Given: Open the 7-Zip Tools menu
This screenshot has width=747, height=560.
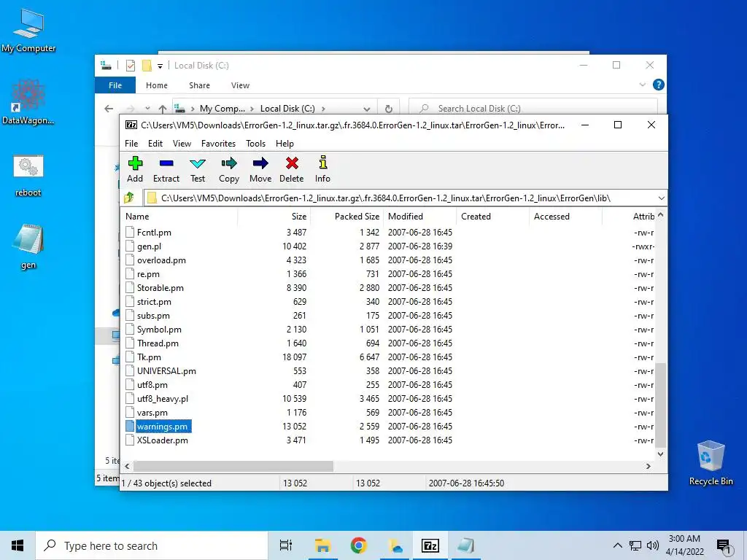Looking at the screenshot, I should coord(255,144).
